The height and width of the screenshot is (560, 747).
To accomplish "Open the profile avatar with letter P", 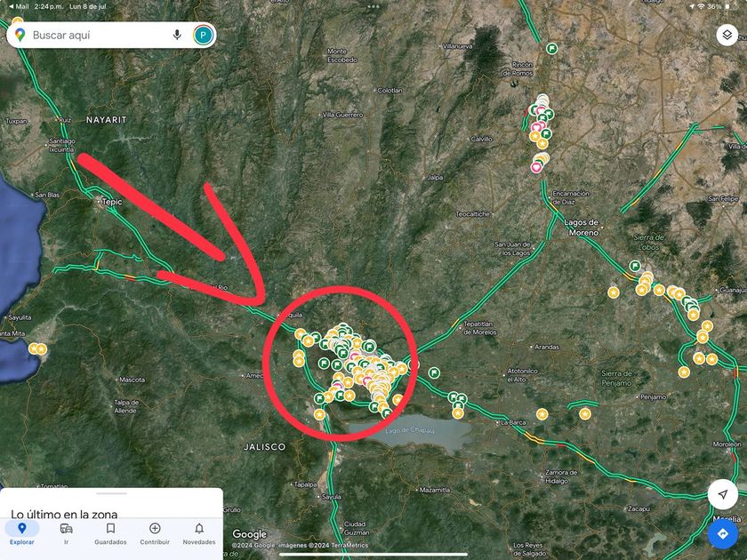I will pos(203,36).
